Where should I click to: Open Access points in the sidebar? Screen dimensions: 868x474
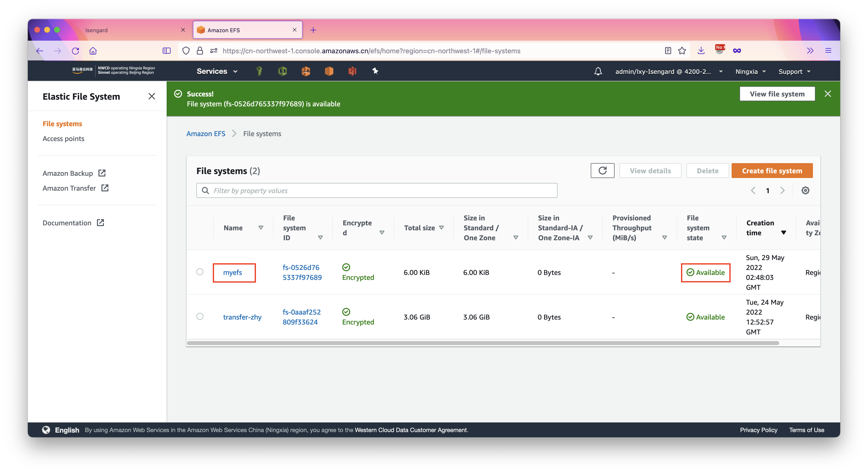click(63, 139)
